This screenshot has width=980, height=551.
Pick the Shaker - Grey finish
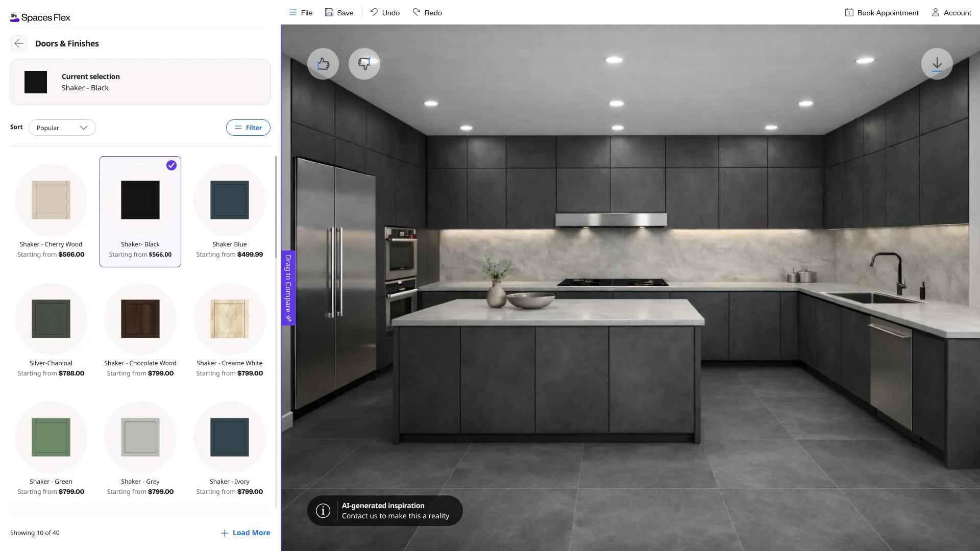click(140, 448)
